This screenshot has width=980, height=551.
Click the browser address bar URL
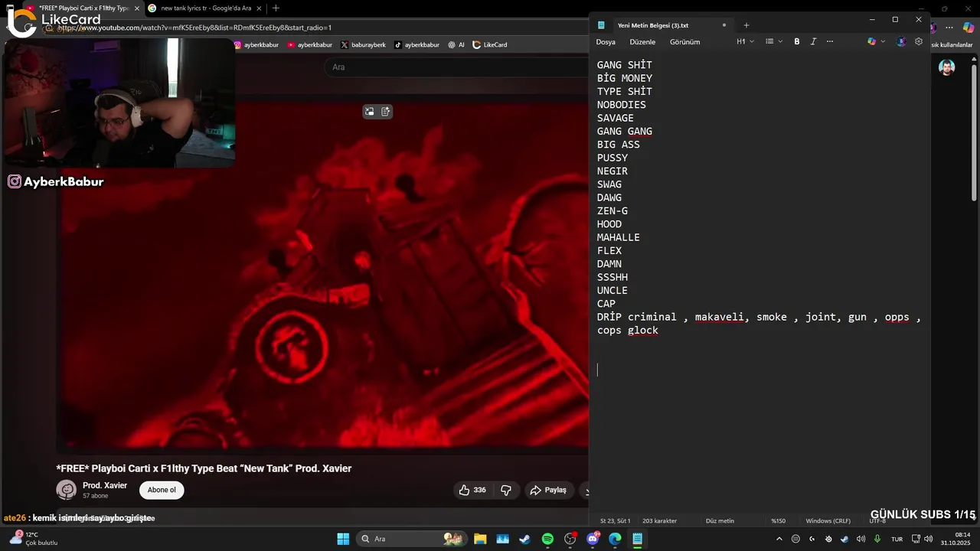pos(194,28)
